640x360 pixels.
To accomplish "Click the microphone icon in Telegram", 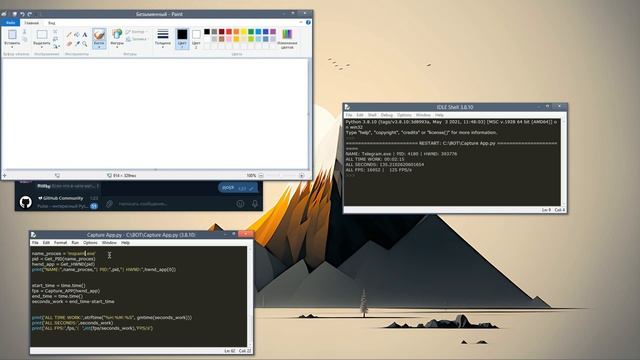I will click(x=255, y=203).
